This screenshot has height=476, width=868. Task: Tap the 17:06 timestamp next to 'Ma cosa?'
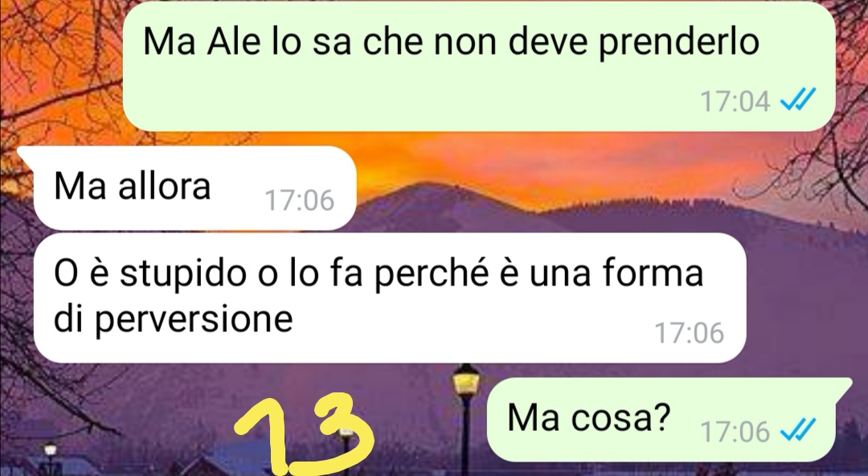coord(735,431)
